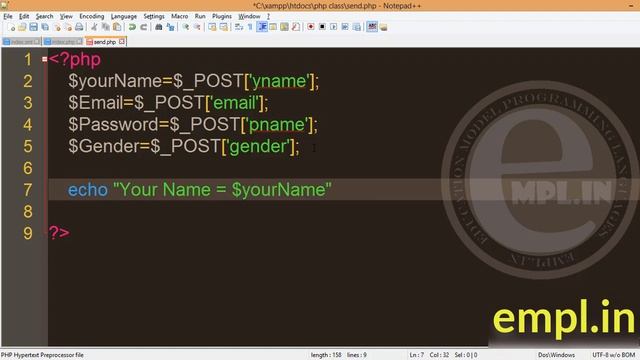Close the send.php tab with its X
640x360 pixels.
click(x=122, y=42)
